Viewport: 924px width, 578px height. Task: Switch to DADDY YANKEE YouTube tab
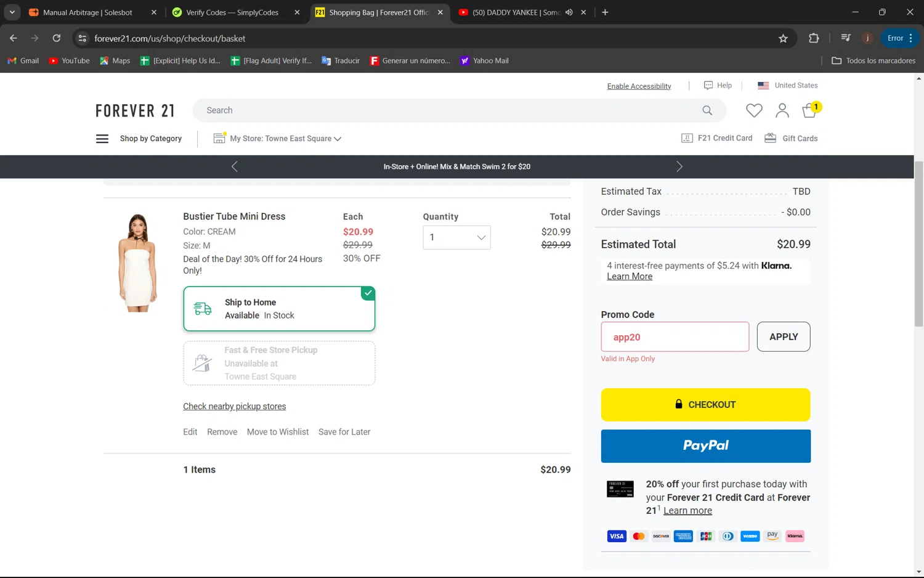point(516,12)
